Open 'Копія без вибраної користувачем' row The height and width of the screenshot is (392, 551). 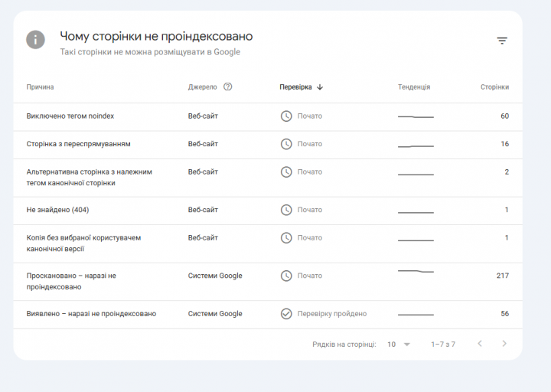(x=268, y=243)
